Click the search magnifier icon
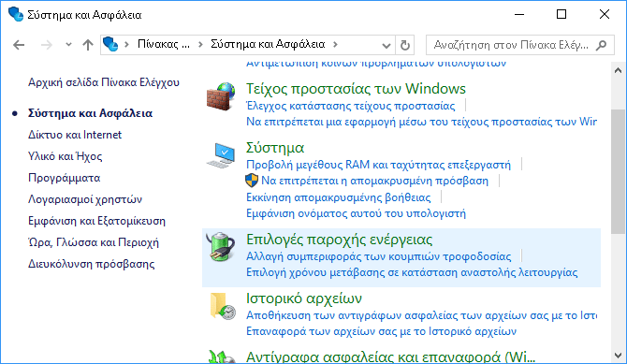 pos(601,45)
